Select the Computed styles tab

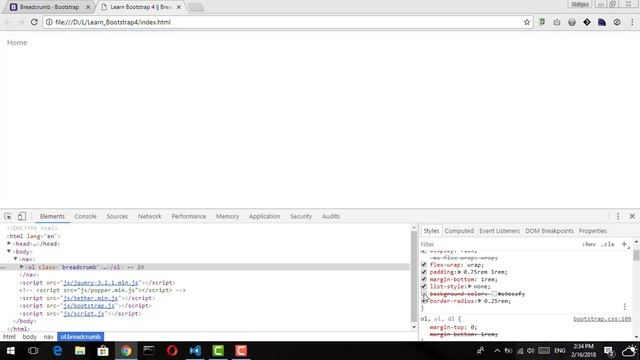459,231
